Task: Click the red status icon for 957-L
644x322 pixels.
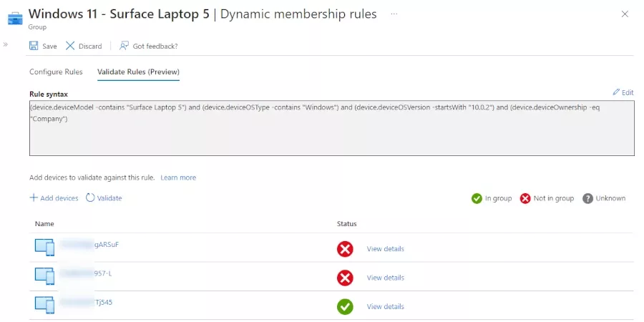Action: click(x=345, y=278)
